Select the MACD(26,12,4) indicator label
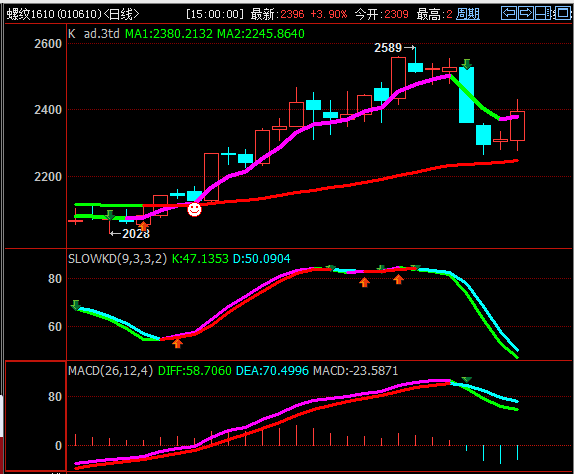 click(111, 371)
